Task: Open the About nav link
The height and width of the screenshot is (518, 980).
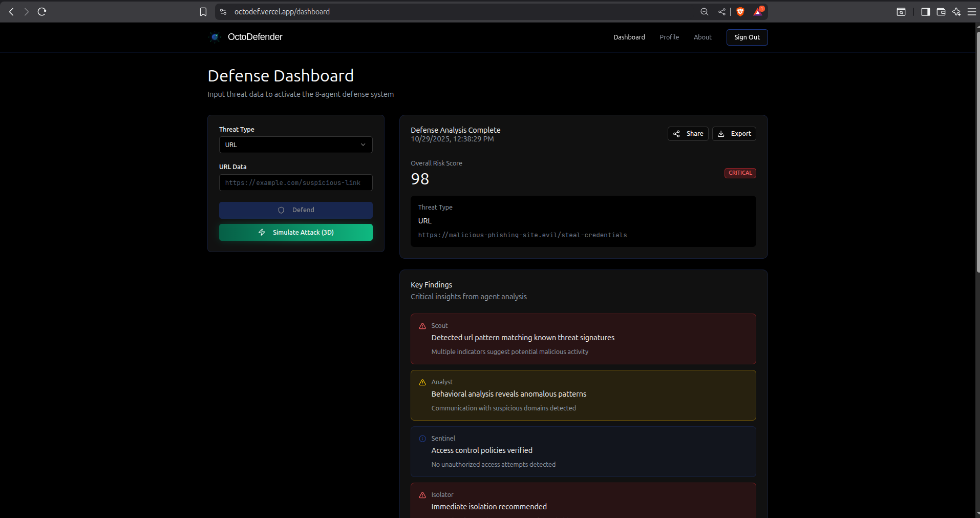Action: [702, 37]
